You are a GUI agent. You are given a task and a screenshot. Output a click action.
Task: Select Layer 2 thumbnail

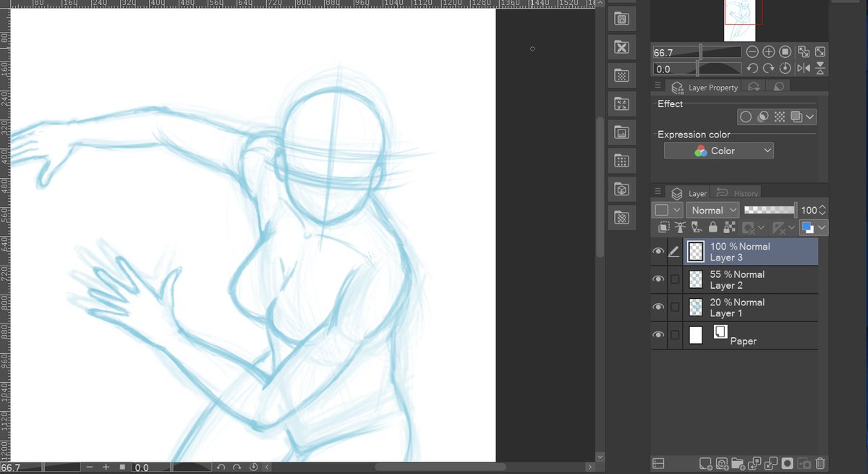pyautogui.click(x=696, y=279)
